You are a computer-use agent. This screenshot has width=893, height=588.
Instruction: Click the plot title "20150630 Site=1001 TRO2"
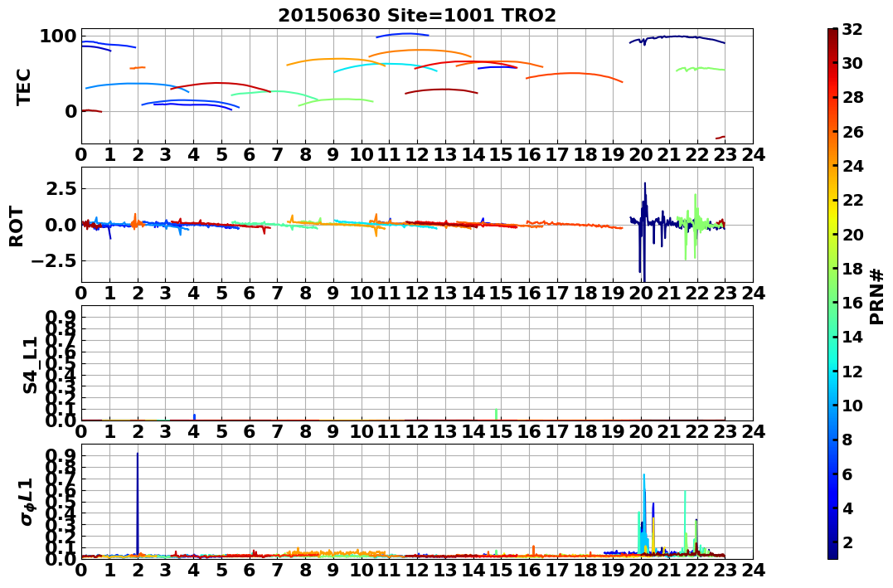coord(417,16)
